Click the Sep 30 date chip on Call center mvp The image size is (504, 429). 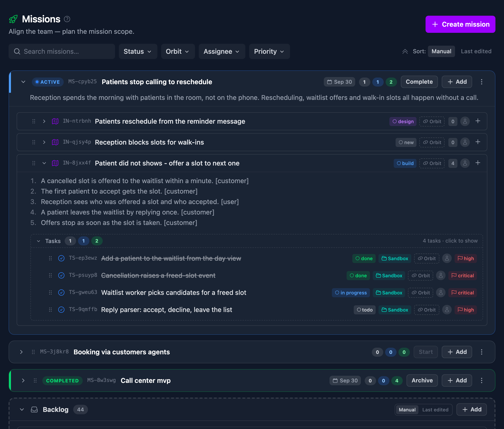click(345, 380)
